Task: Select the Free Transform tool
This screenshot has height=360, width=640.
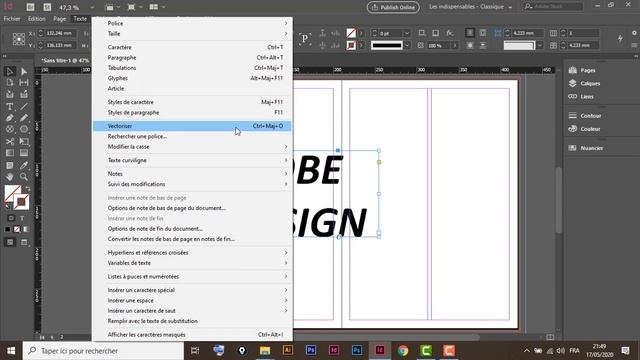Action: coord(24,142)
